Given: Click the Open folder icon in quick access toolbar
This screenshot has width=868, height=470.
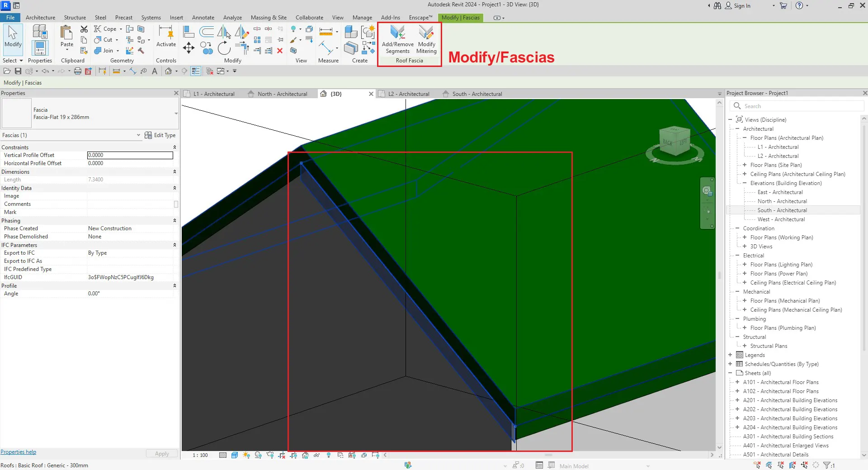Looking at the screenshot, I should (7, 71).
